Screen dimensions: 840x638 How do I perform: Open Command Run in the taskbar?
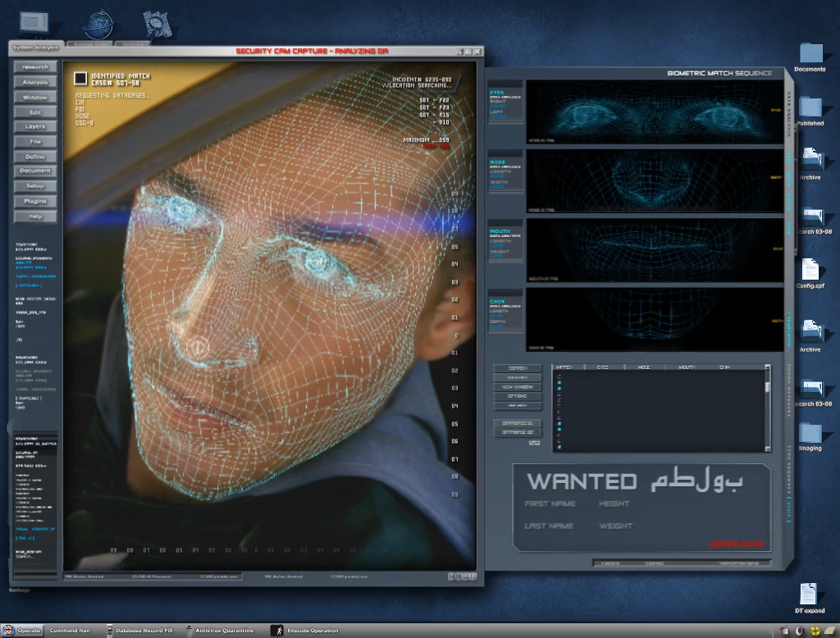tap(70, 631)
